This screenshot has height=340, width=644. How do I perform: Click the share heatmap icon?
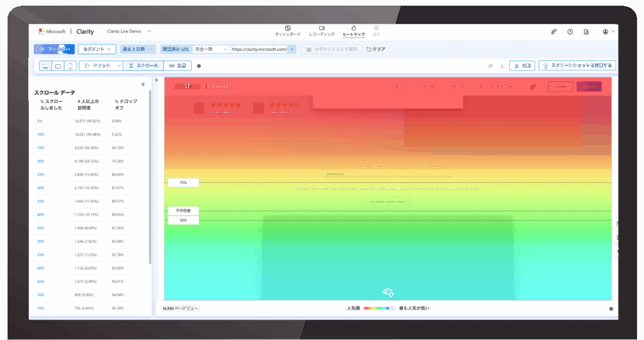tap(490, 66)
